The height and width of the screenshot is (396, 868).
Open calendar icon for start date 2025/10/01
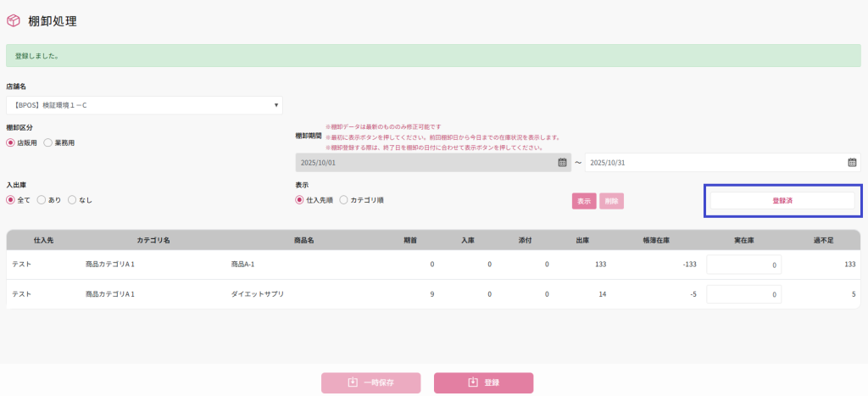coord(562,163)
